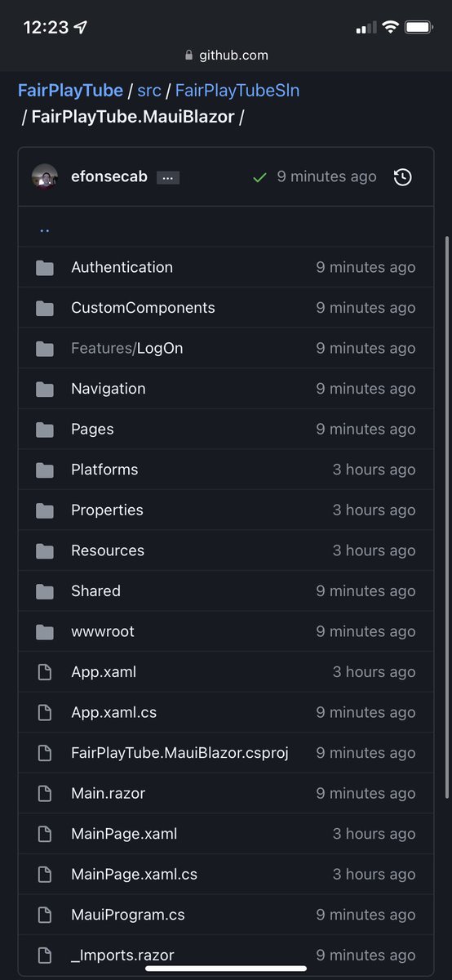Open the CustomComponents folder
452x980 pixels.
[144, 308]
